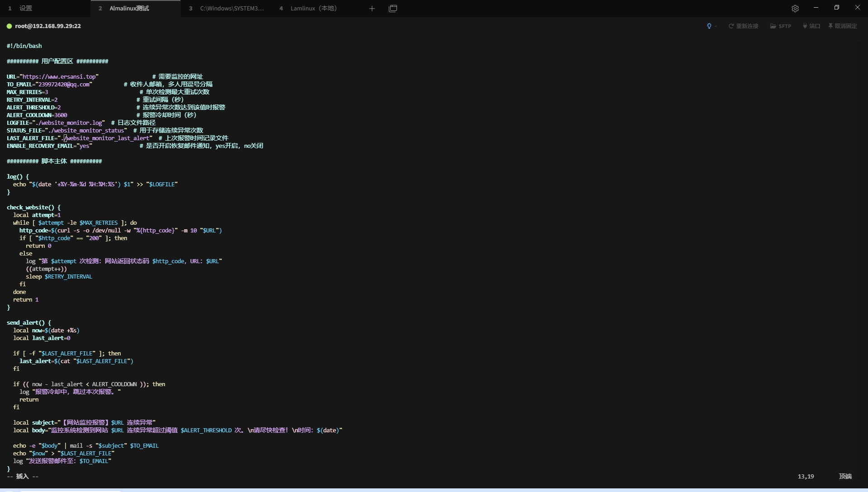Image resolution: width=868 pixels, height=492 pixels.
Task: Click the local subject= line
Action: pyautogui.click(x=84, y=423)
